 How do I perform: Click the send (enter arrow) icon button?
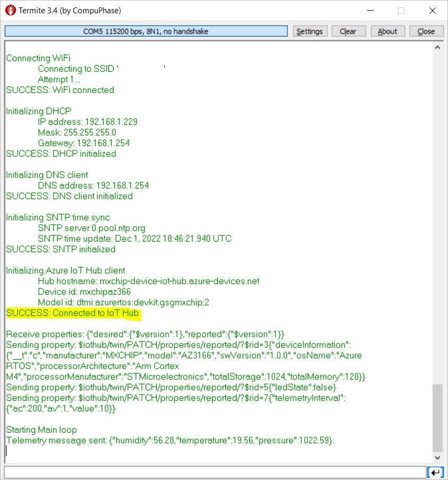(435, 473)
